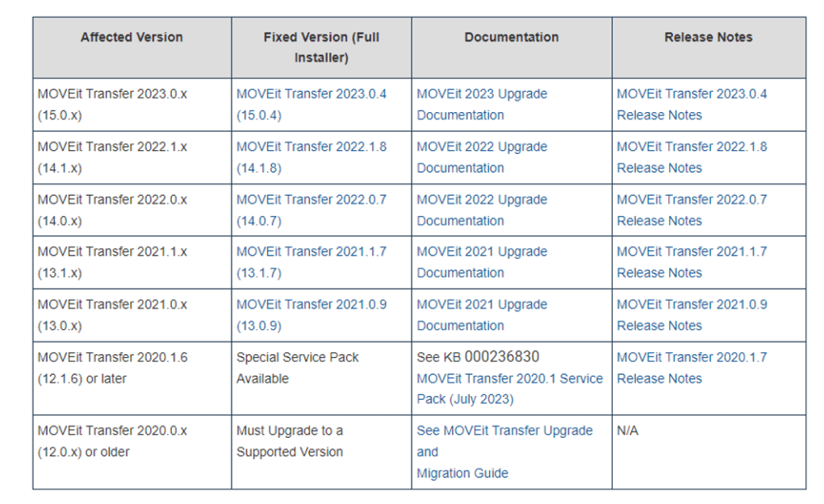Click the Affected Version column header

click(132, 37)
